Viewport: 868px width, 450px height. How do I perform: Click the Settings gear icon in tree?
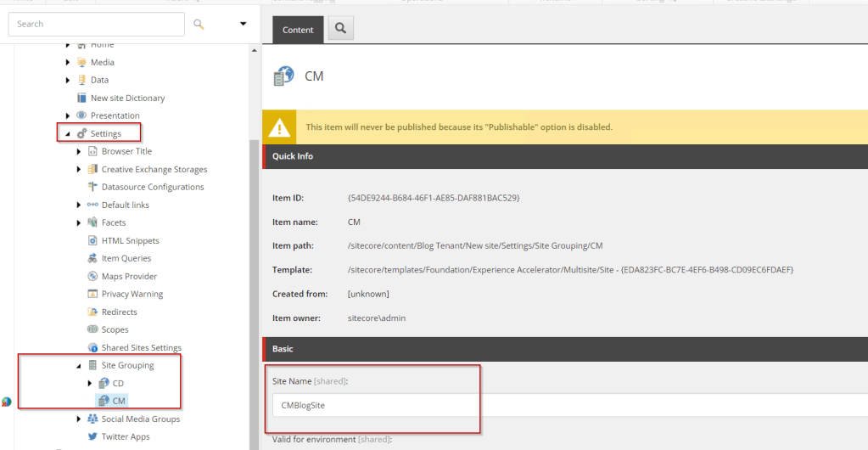(81, 133)
